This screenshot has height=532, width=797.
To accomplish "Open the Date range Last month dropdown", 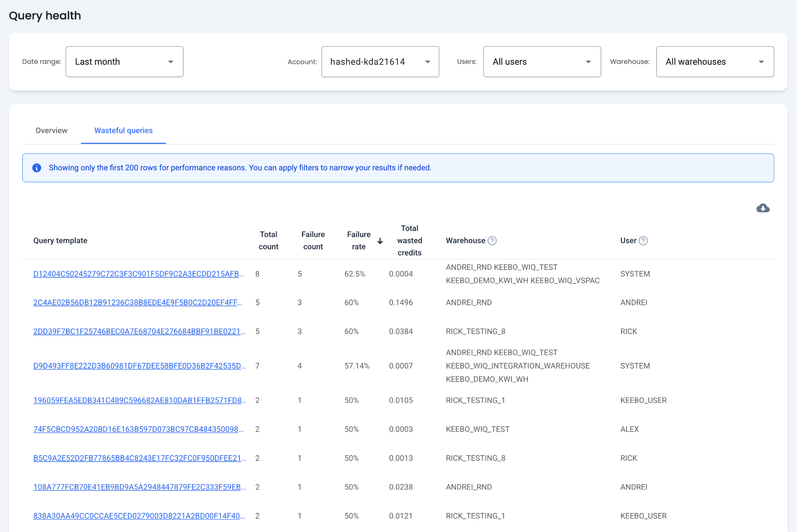I will coord(125,62).
